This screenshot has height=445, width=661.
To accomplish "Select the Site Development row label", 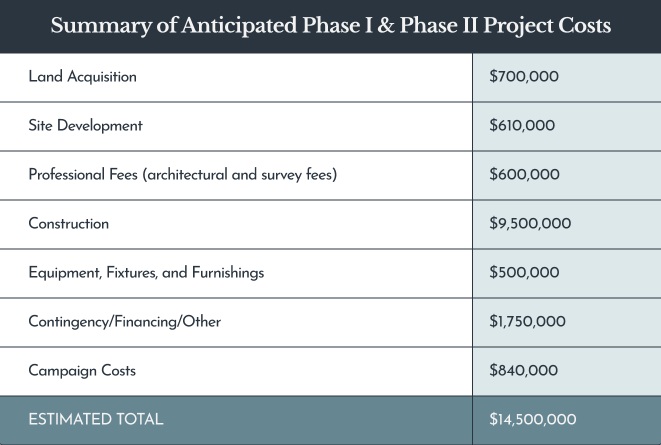I will pos(85,125).
